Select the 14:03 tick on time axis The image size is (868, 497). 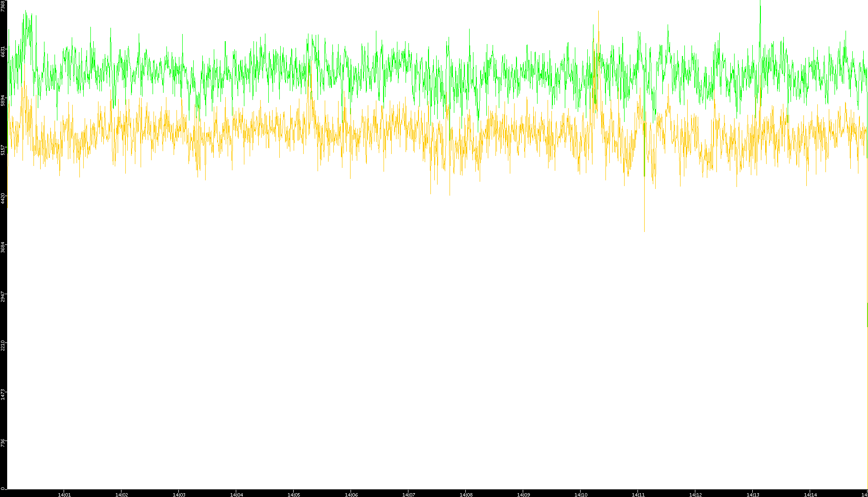point(179,495)
